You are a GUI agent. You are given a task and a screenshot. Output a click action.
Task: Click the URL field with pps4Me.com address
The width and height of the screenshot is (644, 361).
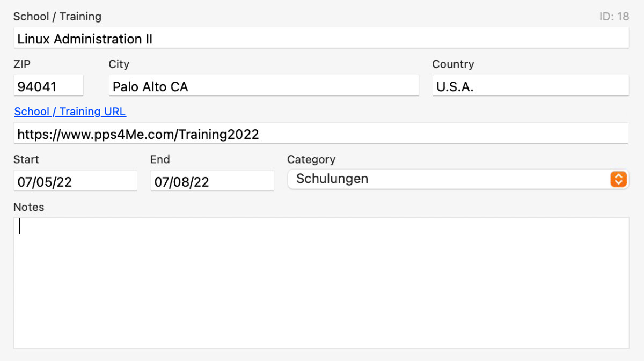[321, 134]
